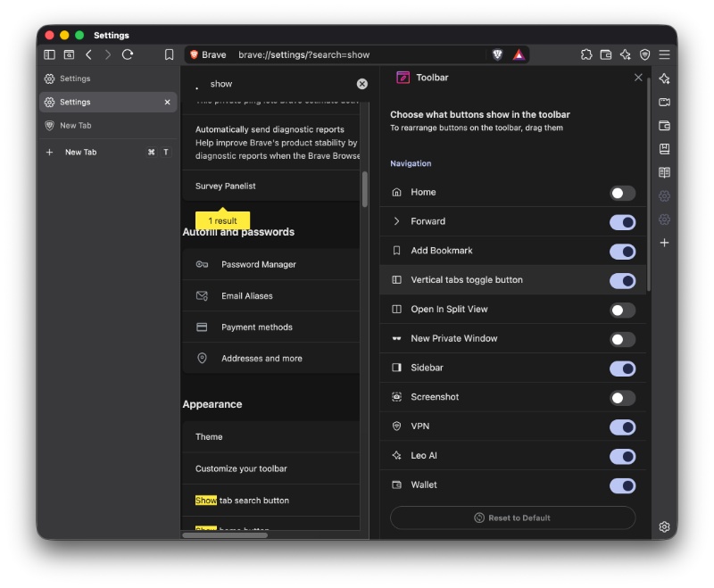
Task: Select the highlighted Settings vertical tab
Action: 108,102
